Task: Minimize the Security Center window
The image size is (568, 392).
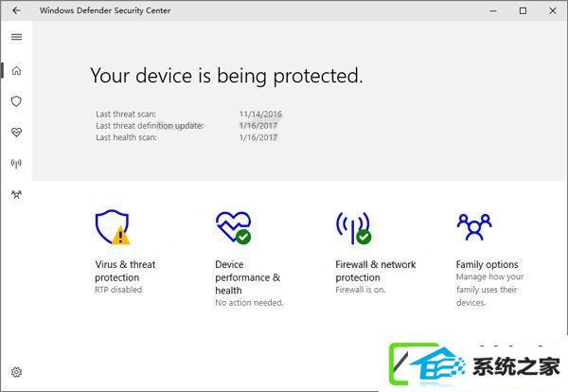Action: coord(493,10)
